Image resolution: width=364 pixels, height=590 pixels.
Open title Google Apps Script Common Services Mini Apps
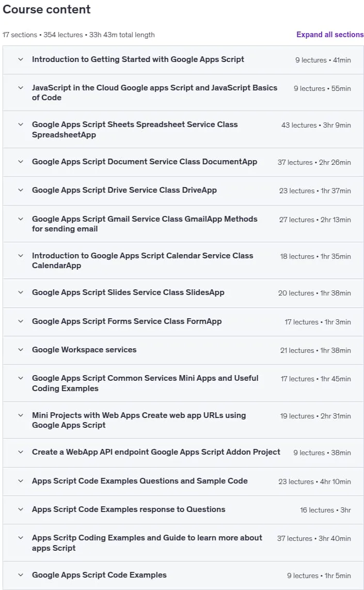tap(145, 383)
